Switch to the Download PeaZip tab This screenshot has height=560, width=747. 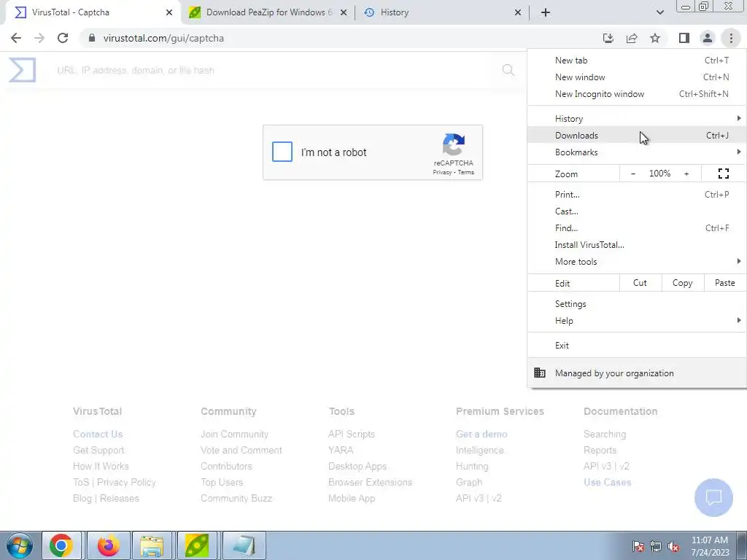[268, 12]
